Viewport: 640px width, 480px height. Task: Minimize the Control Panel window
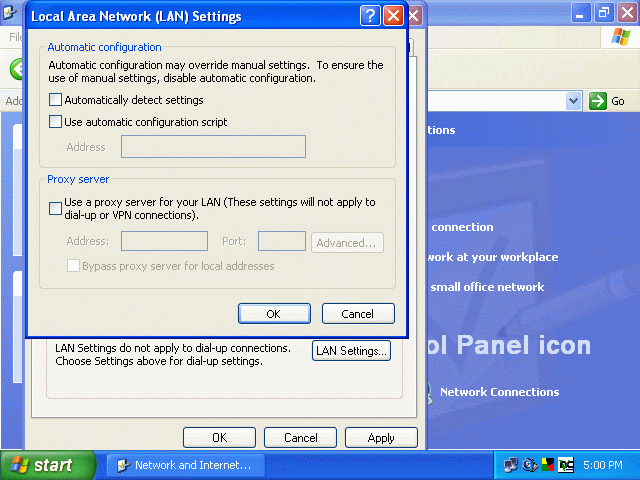[x=580, y=13]
